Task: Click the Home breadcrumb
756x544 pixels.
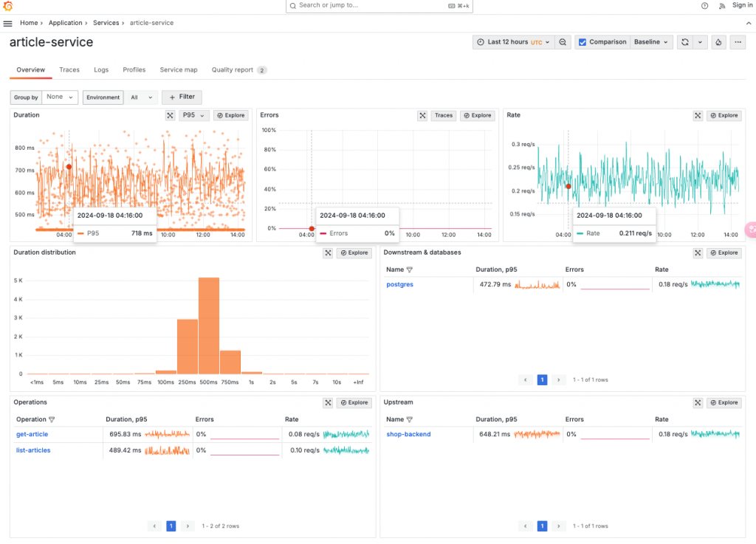Action: click(x=29, y=23)
